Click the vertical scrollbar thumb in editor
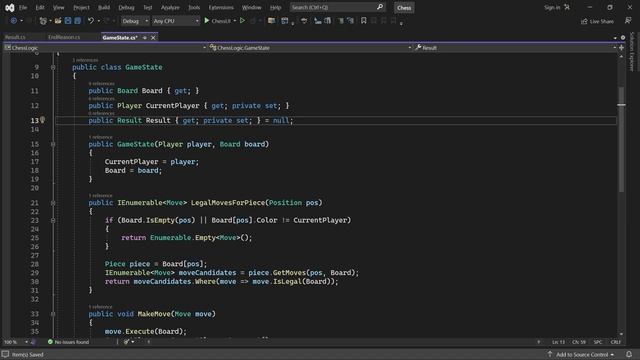The image size is (640, 360). tap(621, 139)
